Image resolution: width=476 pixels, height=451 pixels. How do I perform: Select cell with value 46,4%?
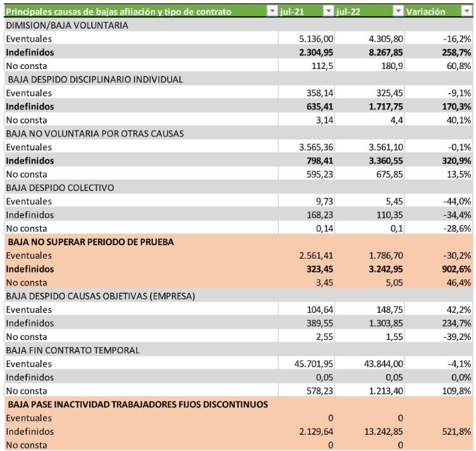point(438,283)
